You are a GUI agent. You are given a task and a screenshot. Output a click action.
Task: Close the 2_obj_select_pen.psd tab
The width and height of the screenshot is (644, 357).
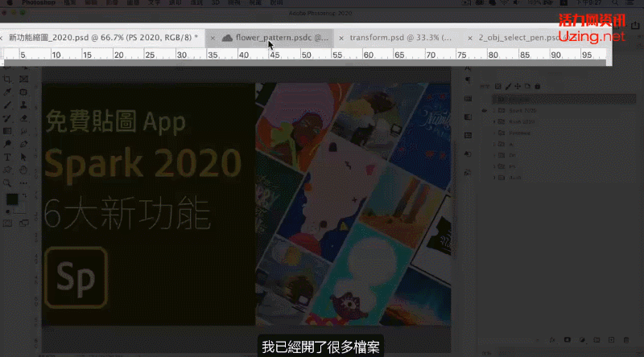pos(470,38)
